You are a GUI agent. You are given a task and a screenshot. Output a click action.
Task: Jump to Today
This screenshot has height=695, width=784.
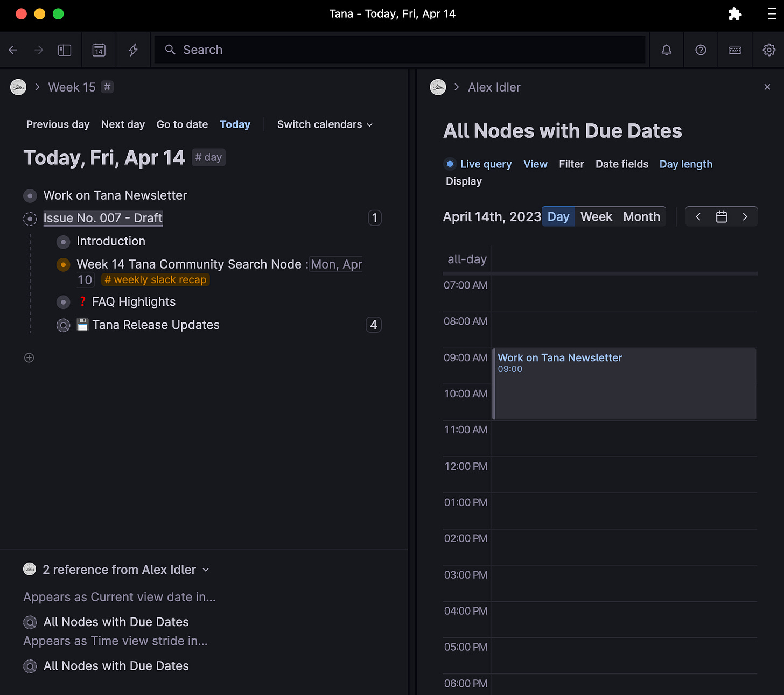coord(235,124)
